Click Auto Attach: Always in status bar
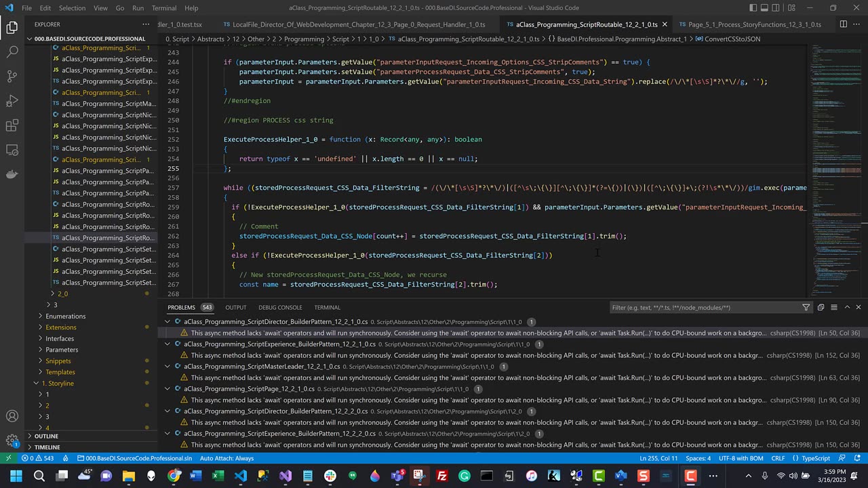Image resolution: width=868 pixels, height=488 pixels. pos(226,458)
